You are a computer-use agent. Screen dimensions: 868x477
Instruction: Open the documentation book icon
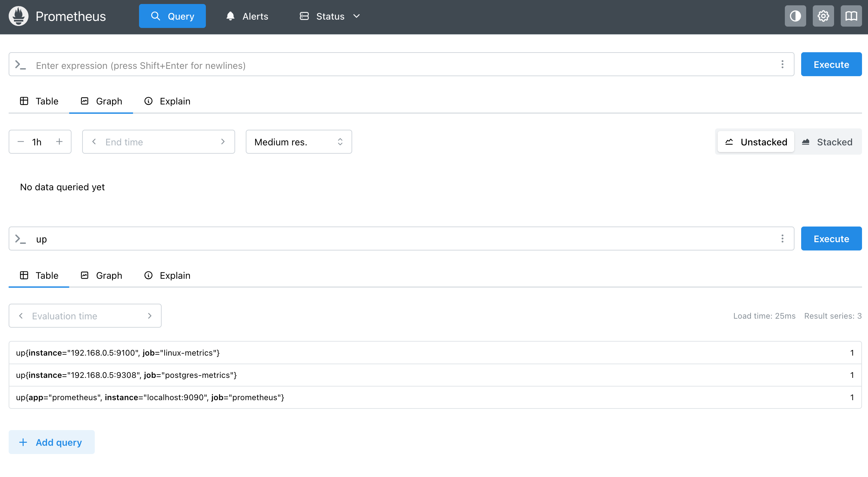851,16
